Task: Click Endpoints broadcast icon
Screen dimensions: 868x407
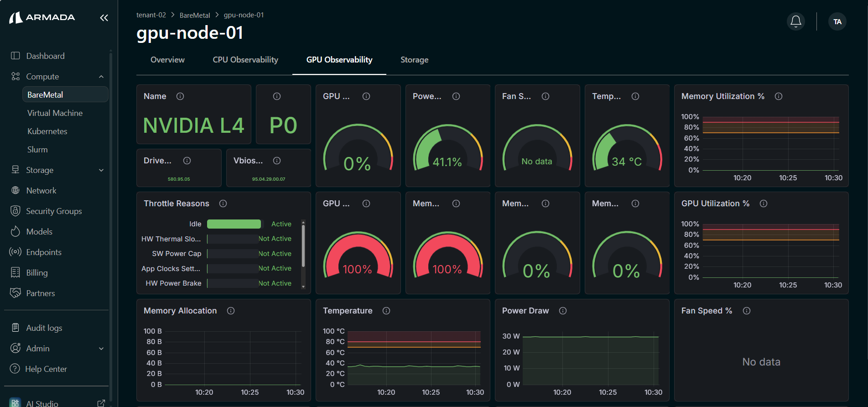Action: click(16, 252)
